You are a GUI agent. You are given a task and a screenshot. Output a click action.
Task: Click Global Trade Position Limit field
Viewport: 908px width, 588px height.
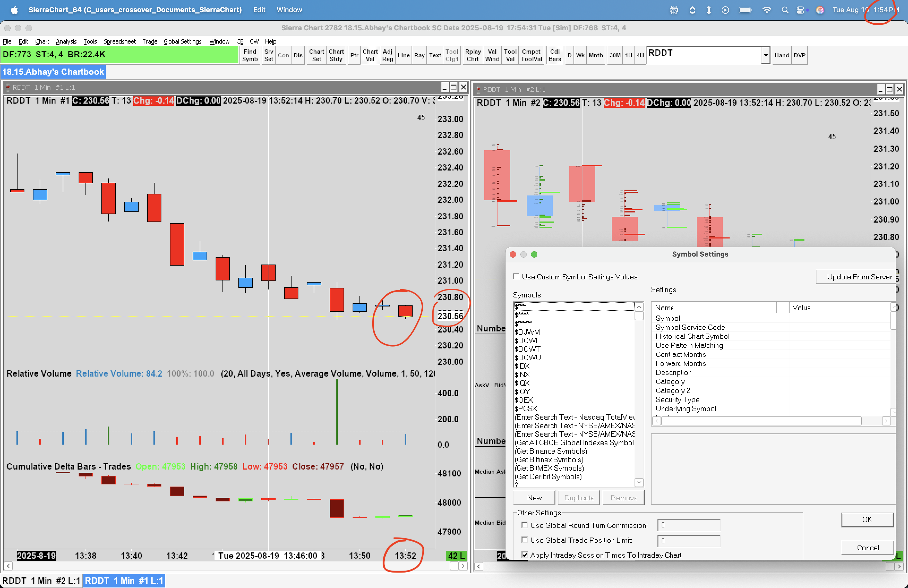point(688,540)
